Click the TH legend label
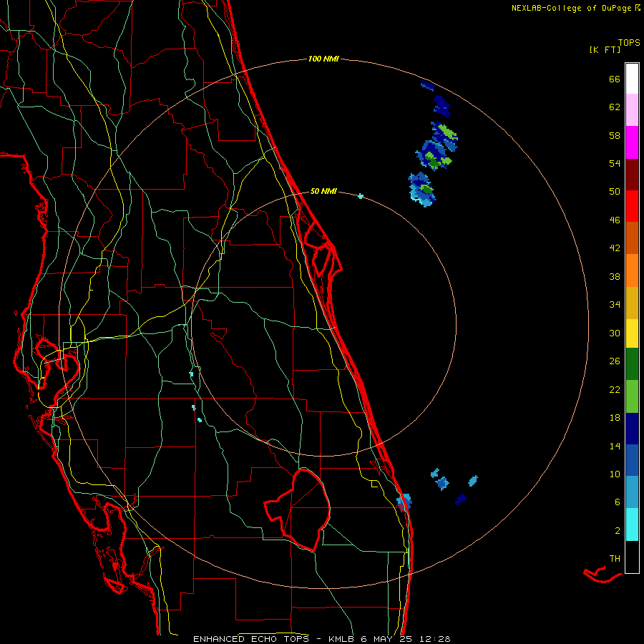Screen dimensions: 644x644 pyautogui.click(x=615, y=558)
